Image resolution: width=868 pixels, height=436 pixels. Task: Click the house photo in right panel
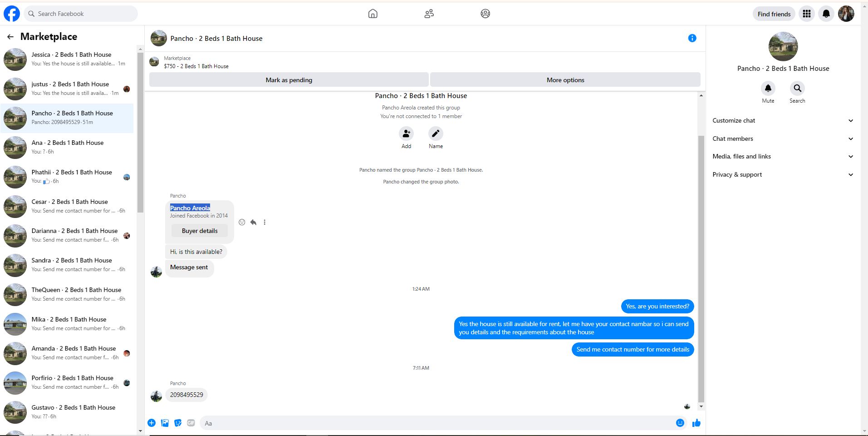click(x=783, y=46)
